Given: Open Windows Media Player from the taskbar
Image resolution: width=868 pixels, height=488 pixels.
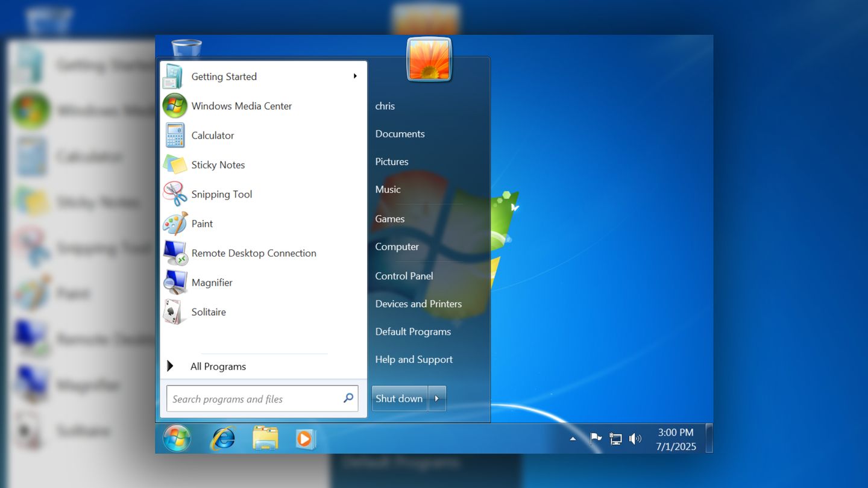Looking at the screenshot, I should (x=305, y=439).
